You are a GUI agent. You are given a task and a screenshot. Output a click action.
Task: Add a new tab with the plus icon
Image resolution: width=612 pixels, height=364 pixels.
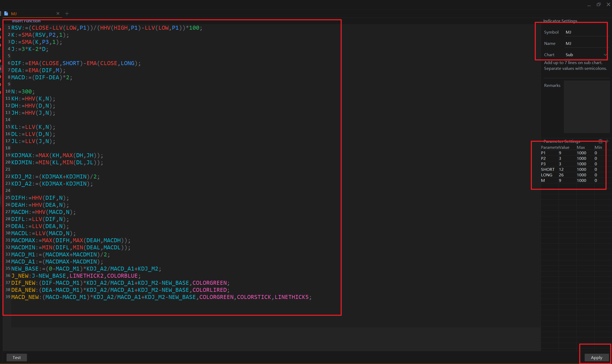pyautogui.click(x=67, y=14)
